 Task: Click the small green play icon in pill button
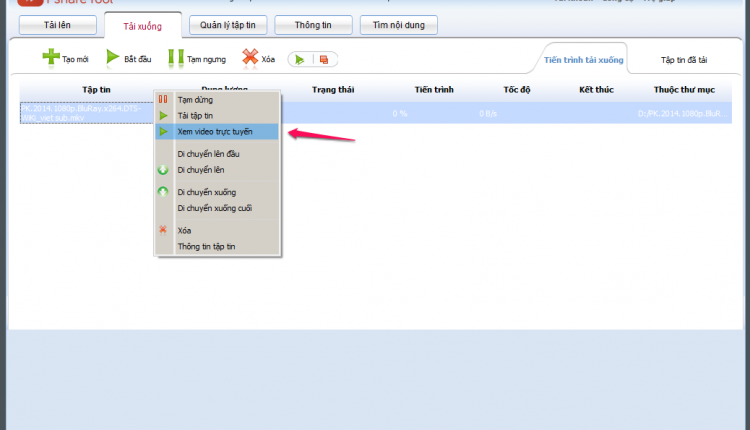click(x=300, y=60)
